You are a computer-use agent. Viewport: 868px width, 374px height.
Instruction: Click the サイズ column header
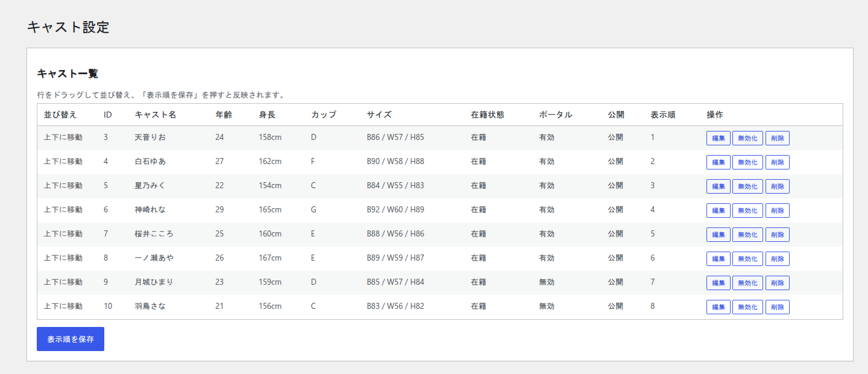click(379, 115)
